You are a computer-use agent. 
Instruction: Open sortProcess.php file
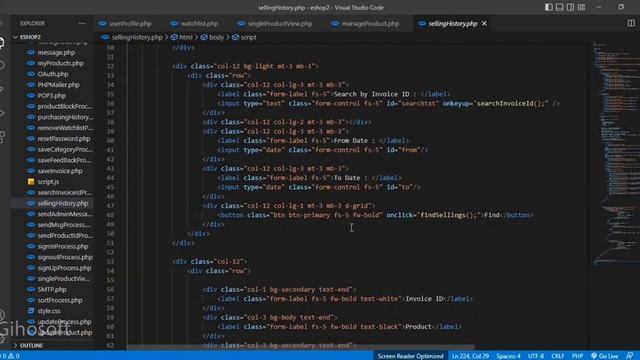60,300
